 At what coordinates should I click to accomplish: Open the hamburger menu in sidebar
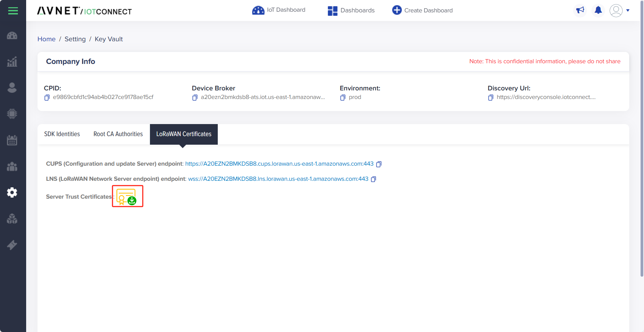click(x=13, y=11)
